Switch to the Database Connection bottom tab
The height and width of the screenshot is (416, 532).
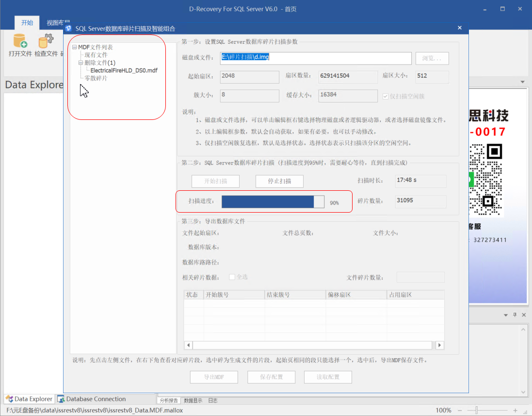click(x=92, y=399)
